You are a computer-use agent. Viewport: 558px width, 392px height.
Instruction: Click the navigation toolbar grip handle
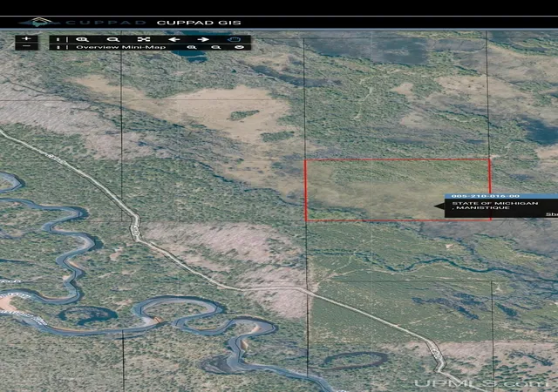58,39
